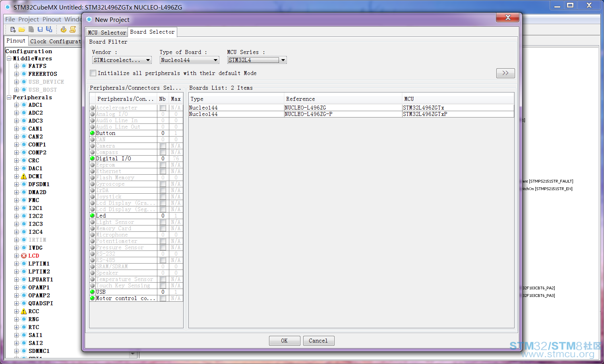Viewport: 604px width, 364px height.
Task: Select the Board Selector tab
Action: point(152,32)
